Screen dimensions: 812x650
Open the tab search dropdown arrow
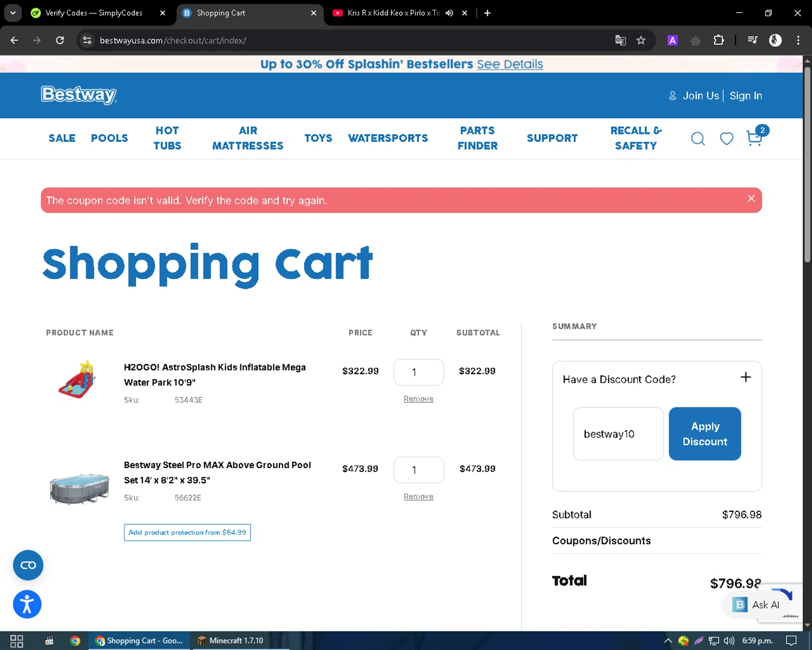pyautogui.click(x=12, y=13)
